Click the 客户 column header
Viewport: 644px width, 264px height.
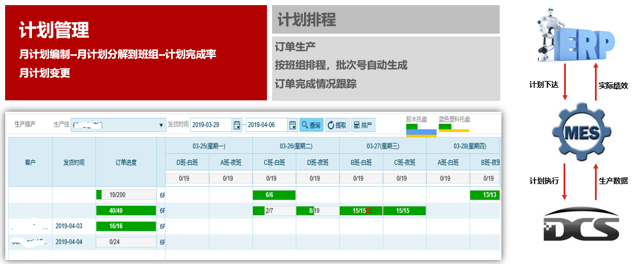(30, 163)
